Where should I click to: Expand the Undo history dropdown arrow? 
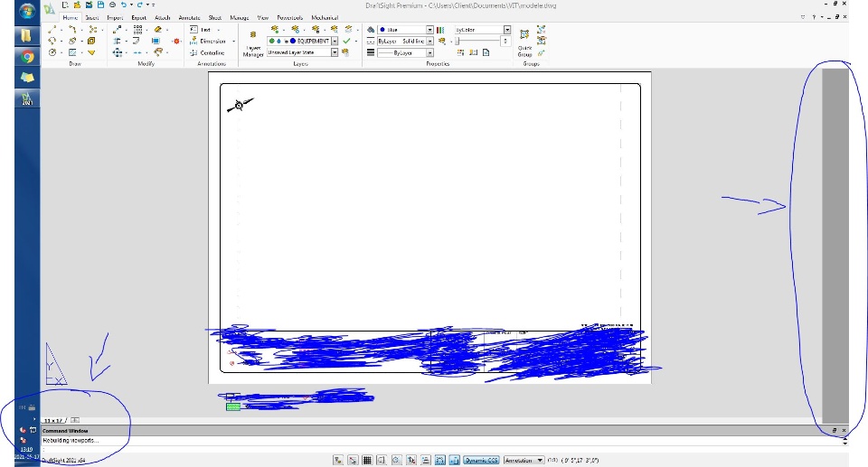pyautogui.click(x=131, y=5)
